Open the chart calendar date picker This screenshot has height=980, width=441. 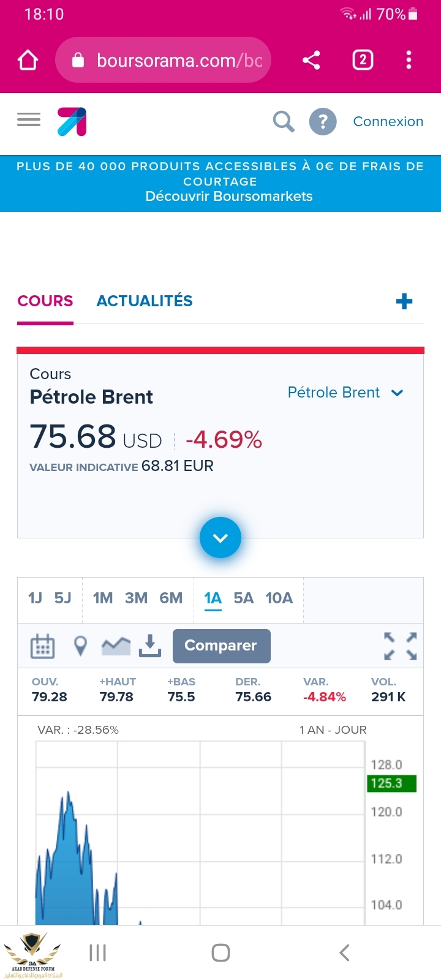[x=42, y=646]
